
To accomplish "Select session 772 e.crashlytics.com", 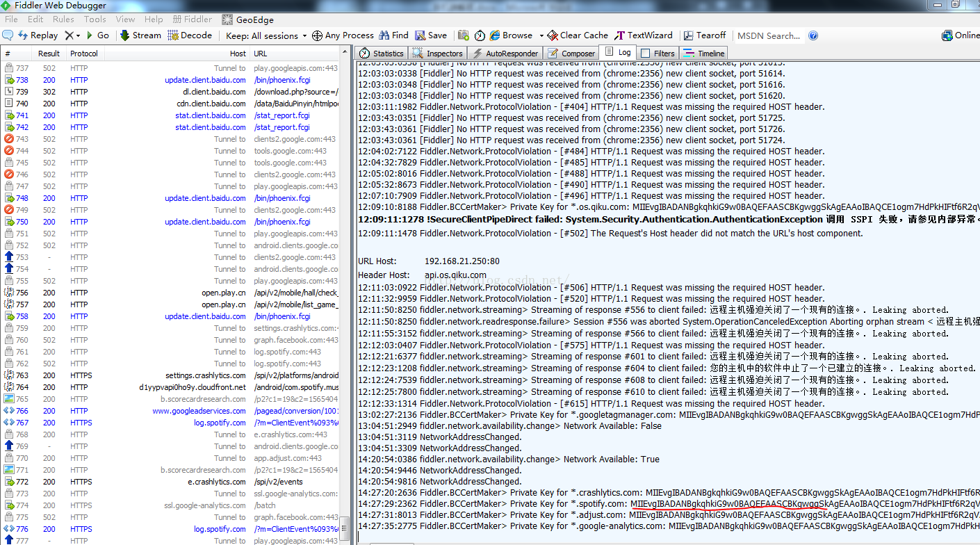I will (x=170, y=482).
